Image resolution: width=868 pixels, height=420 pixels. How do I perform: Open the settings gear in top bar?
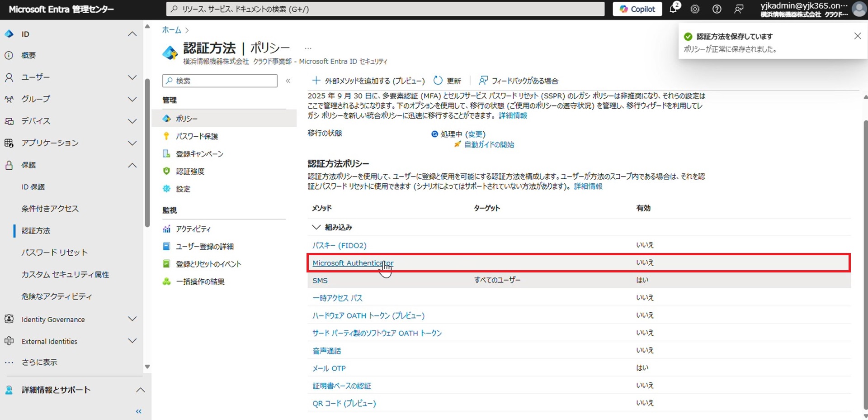click(x=695, y=9)
